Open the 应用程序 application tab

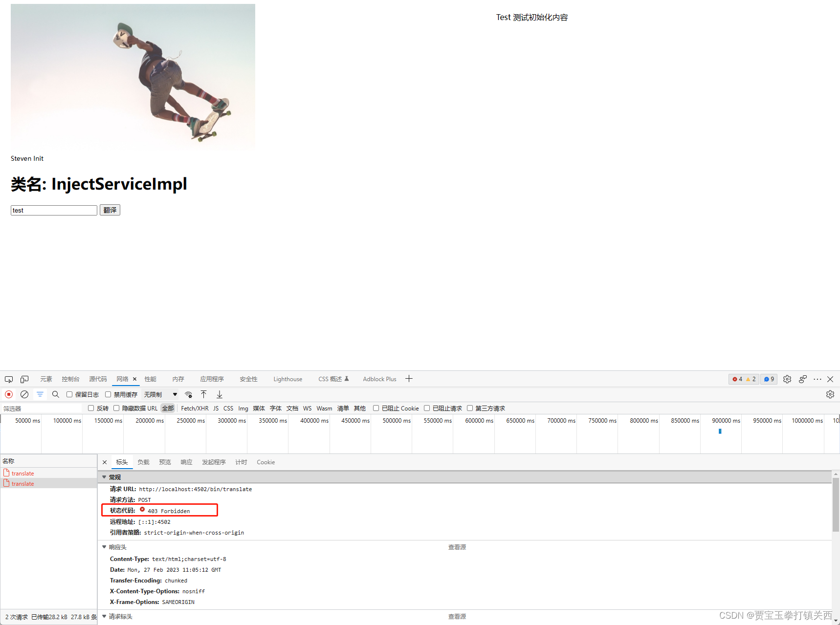click(212, 379)
